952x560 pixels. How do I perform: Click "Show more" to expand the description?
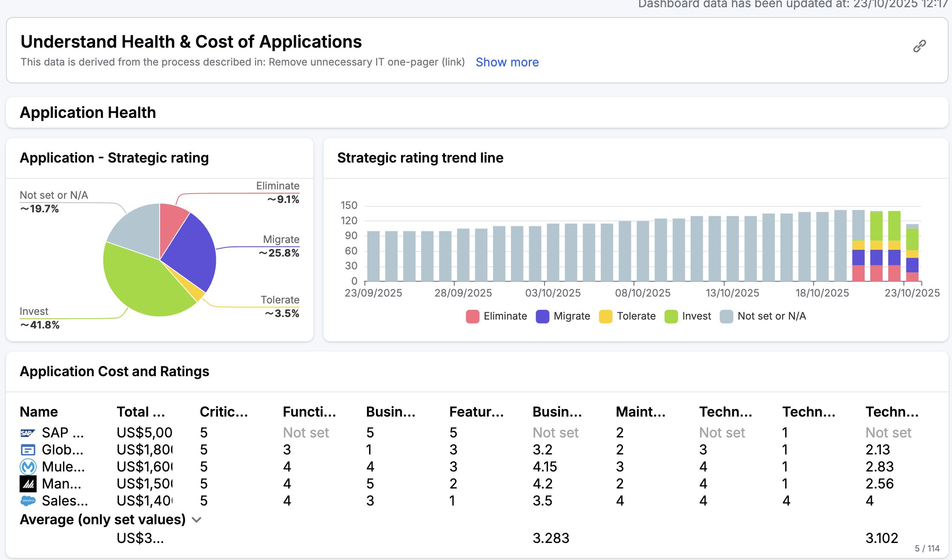tap(507, 62)
